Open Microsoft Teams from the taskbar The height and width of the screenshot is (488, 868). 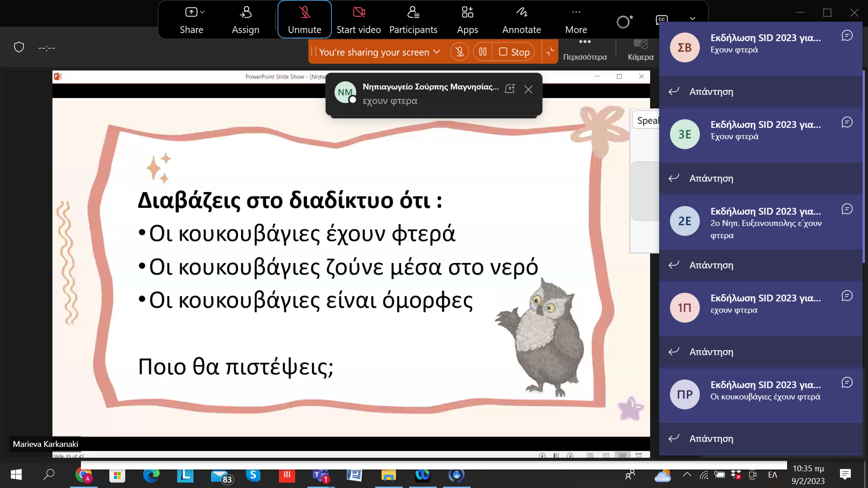321,475
